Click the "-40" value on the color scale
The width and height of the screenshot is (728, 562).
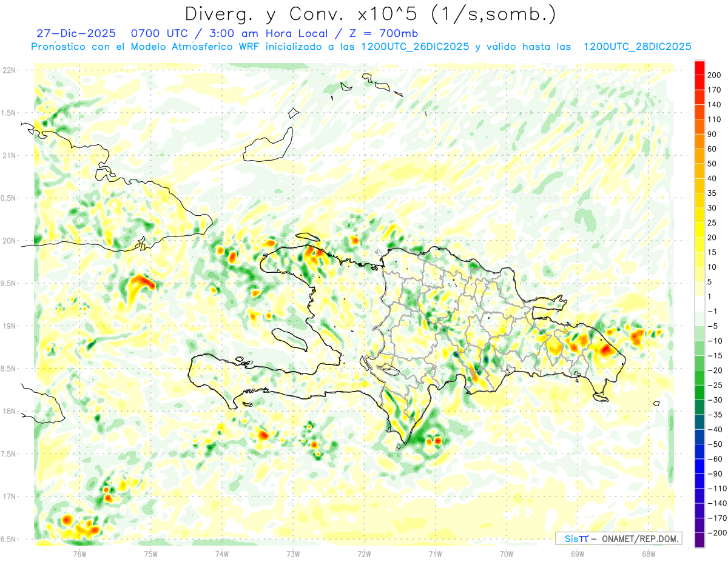pyautogui.click(x=714, y=429)
